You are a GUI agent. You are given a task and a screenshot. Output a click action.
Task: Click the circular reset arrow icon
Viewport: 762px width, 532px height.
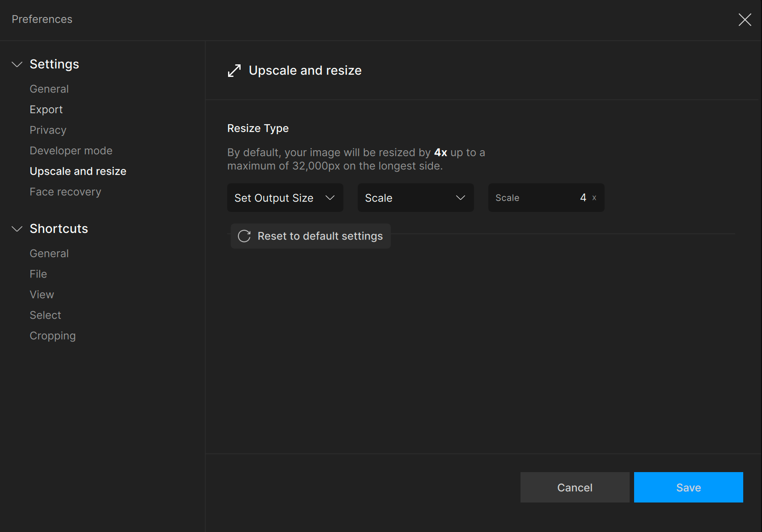point(244,236)
